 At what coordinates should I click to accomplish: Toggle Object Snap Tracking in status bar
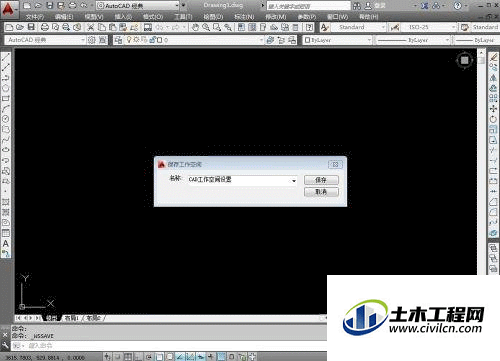coord(180,357)
